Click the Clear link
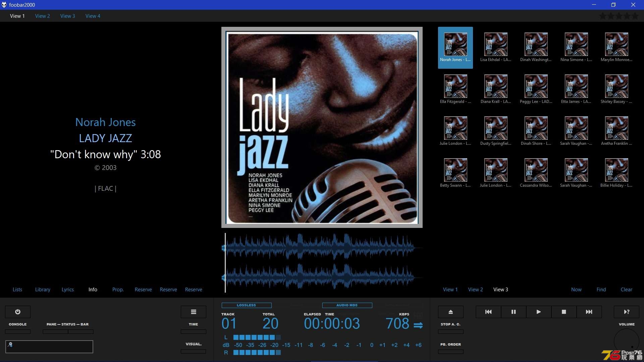The image size is (644, 362). [x=627, y=290]
